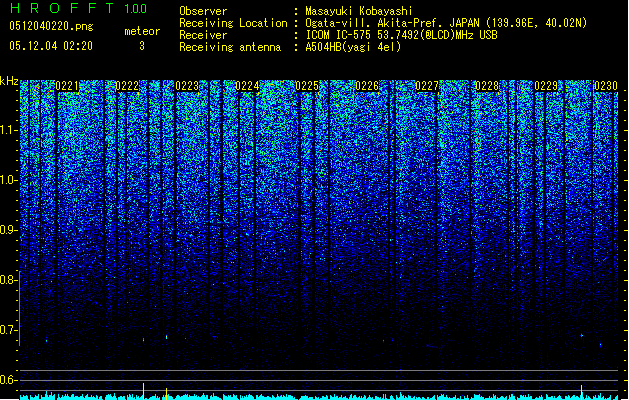Select the 0222 time marker
The height and width of the screenshot is (400, 629).
(127, 86)
